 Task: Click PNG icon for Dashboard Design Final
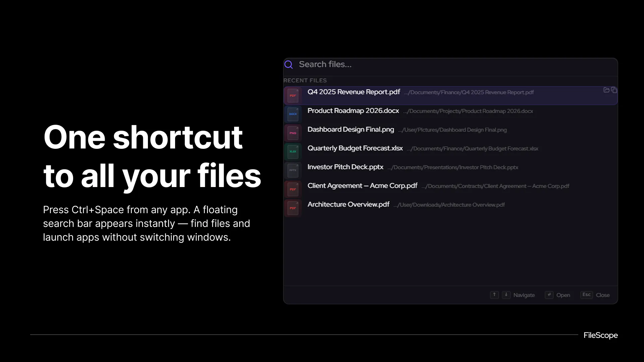293,133
